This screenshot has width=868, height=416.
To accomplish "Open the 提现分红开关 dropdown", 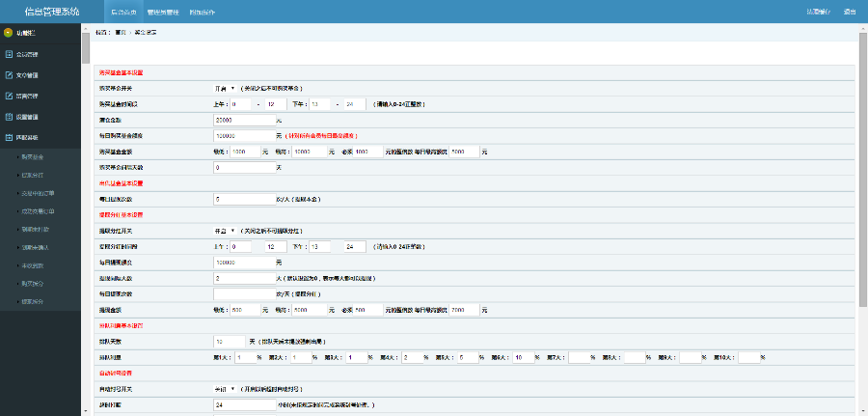I will [224, 232].
